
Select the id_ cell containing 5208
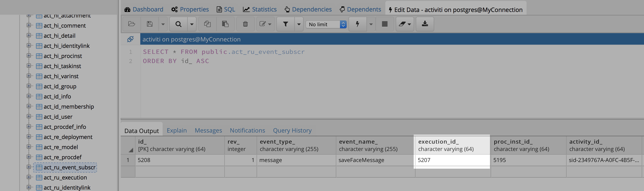(x=180, y=160)
